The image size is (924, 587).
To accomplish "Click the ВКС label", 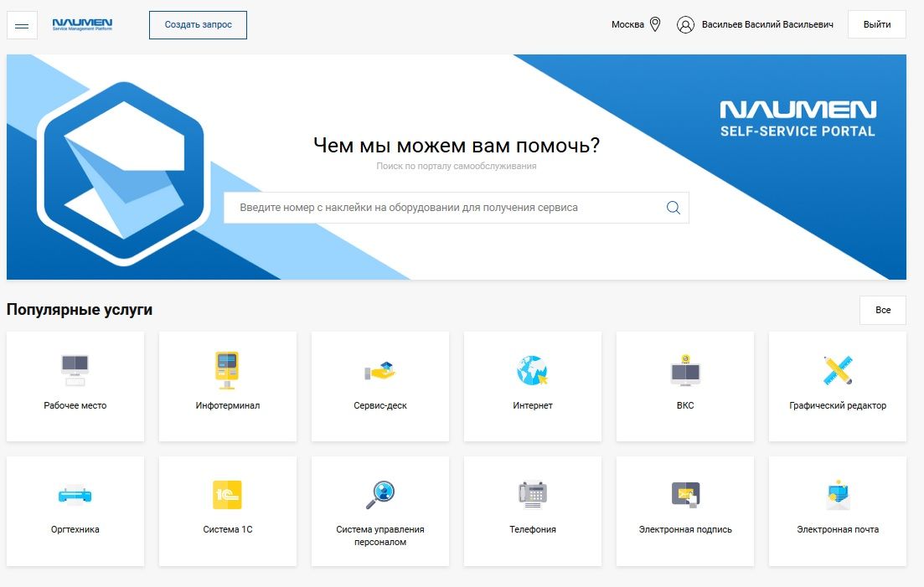I will click(x=685, y=405).
